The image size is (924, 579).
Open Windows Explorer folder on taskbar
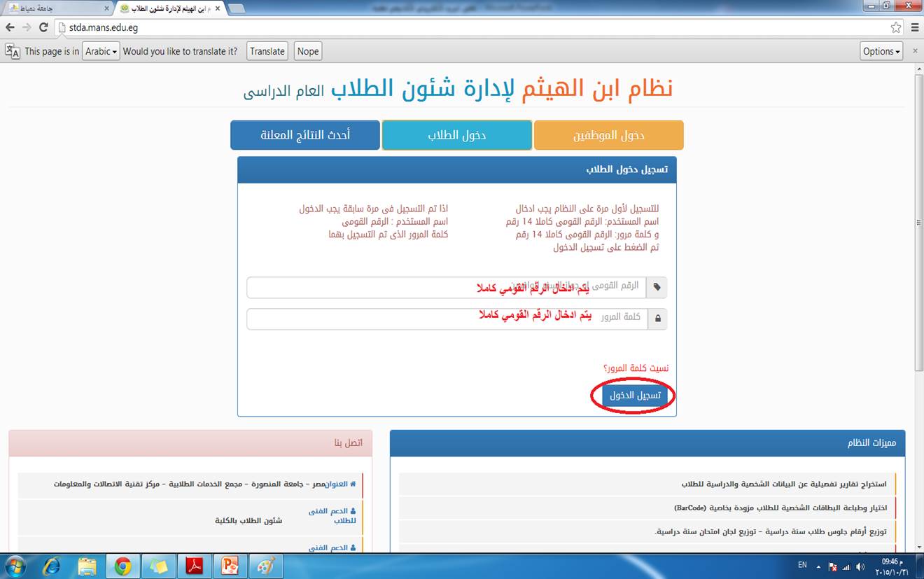click(x=87, y=566)
